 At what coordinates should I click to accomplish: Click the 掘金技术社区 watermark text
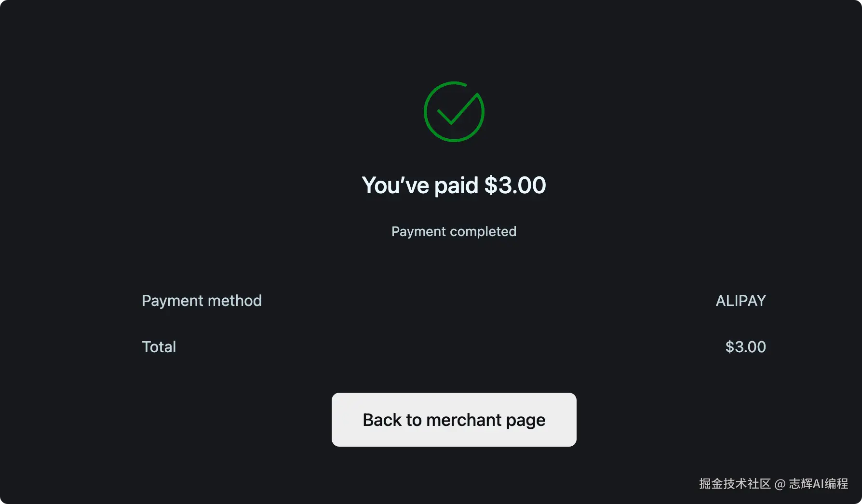735,484
